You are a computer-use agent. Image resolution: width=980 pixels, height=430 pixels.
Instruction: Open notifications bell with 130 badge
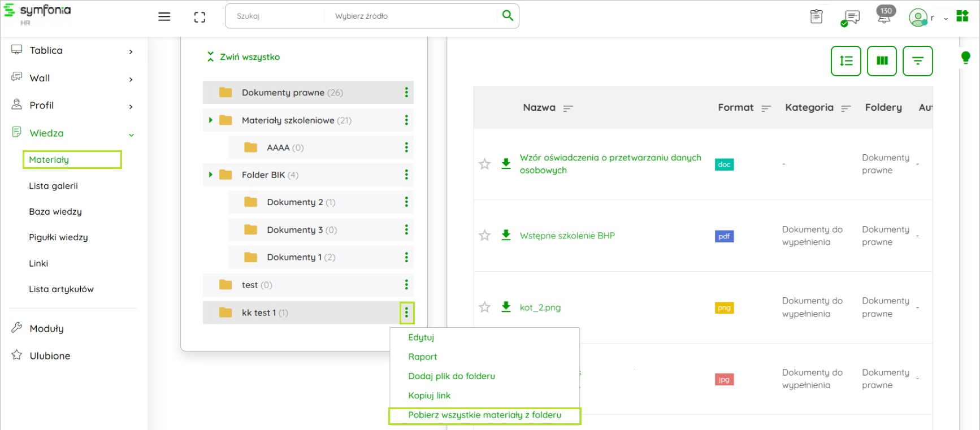884,16
